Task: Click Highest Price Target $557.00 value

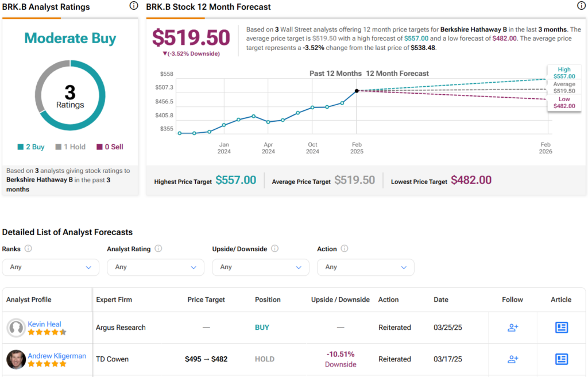Action: click(236, 180)
